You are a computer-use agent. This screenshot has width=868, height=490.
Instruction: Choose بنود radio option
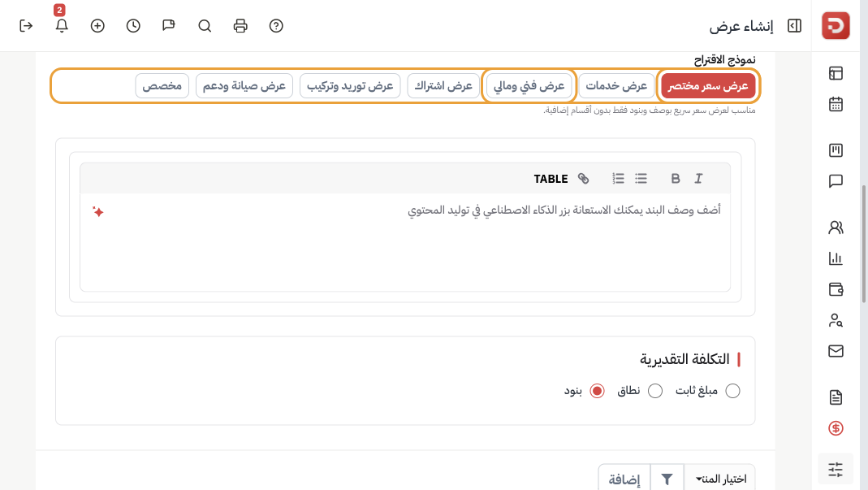597,391
